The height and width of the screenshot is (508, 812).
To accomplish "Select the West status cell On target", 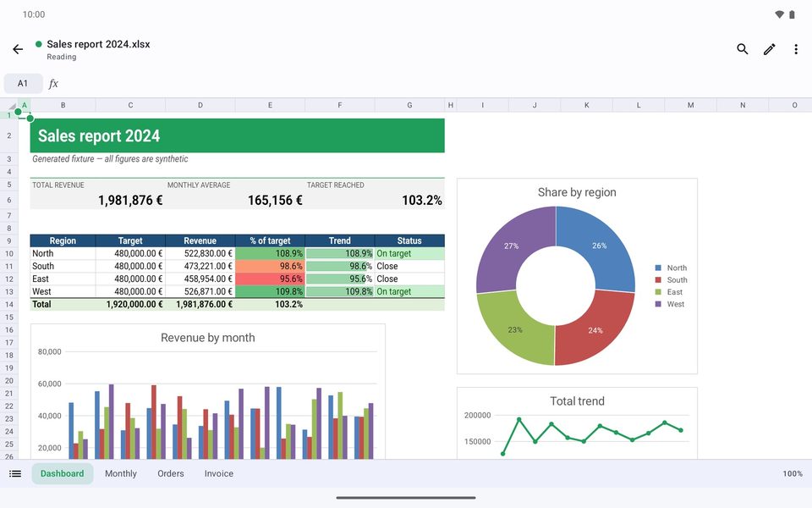I will [x=409, y=291].
